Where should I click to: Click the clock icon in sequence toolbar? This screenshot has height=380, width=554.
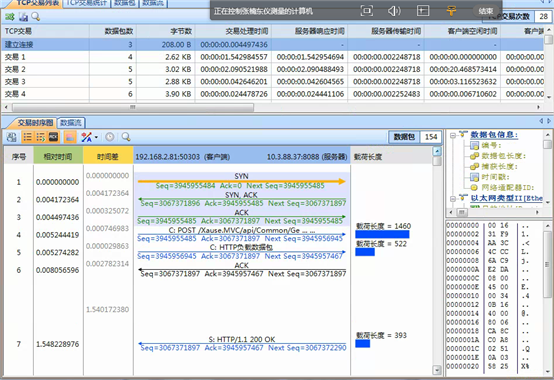(110, 137)
